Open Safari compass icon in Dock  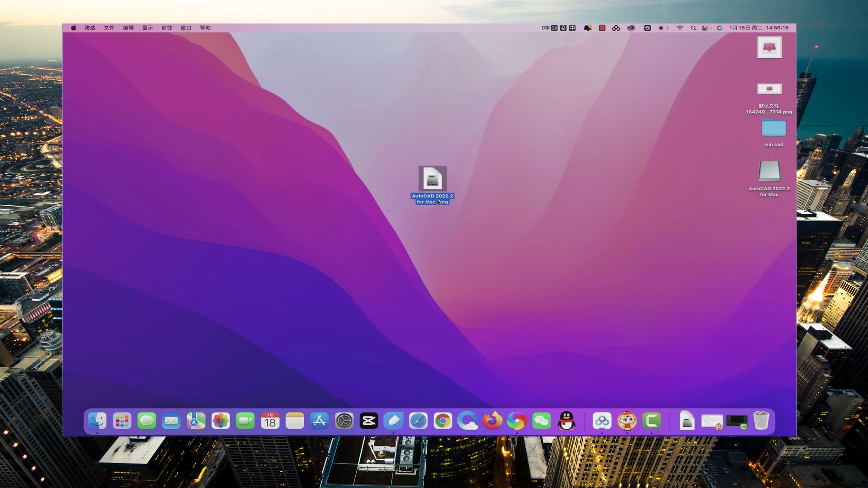tap(418, 421)
